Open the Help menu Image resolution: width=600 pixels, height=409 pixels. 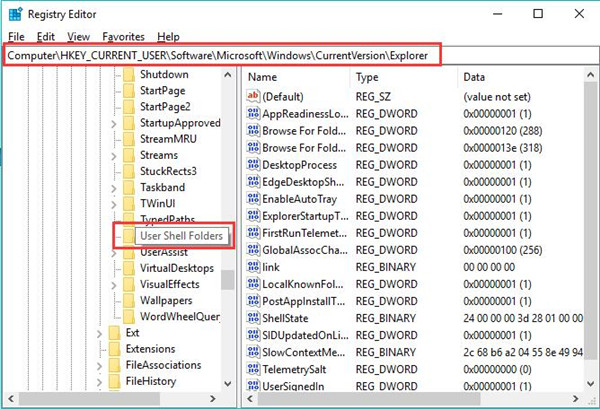168,37
